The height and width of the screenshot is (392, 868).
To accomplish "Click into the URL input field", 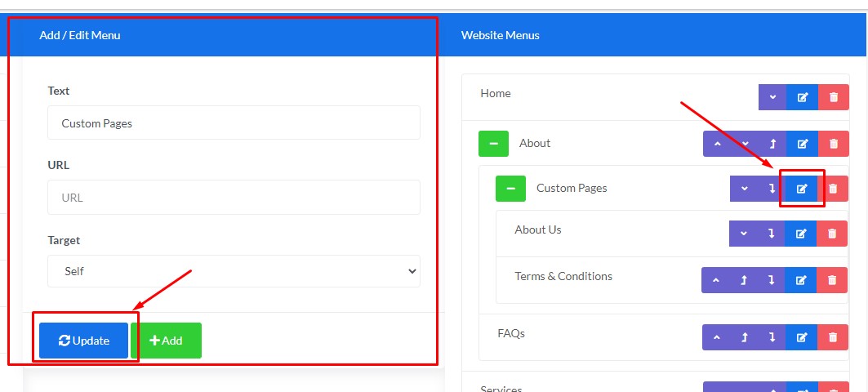I will pos(234,198).
